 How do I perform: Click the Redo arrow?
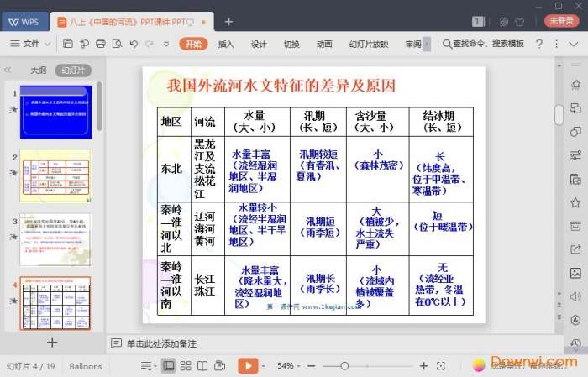click(x=150, y=44)
